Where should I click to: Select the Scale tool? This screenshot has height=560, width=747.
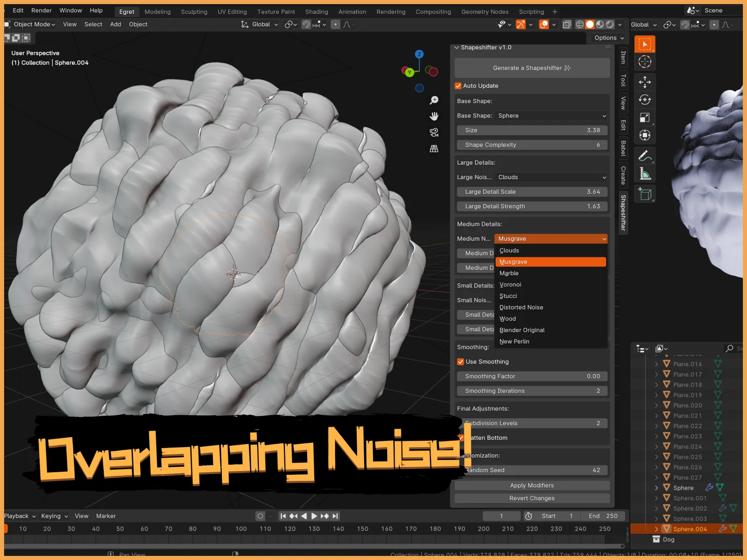tap(645, 117)
